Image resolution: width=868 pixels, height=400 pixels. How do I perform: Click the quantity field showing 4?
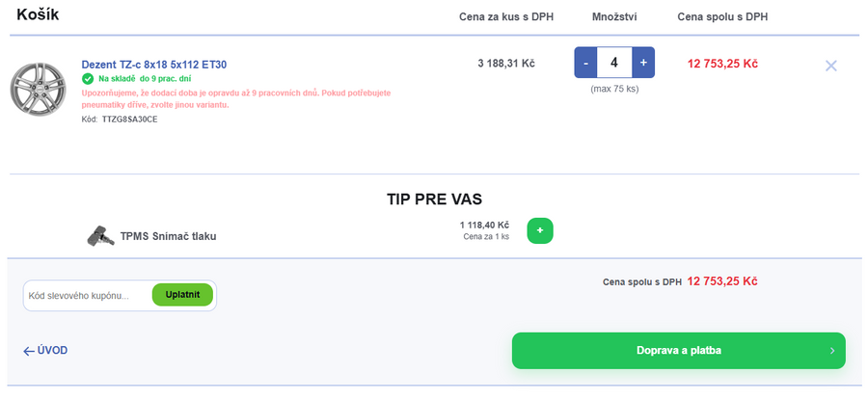pyautogui.click(x=613, y=63)
